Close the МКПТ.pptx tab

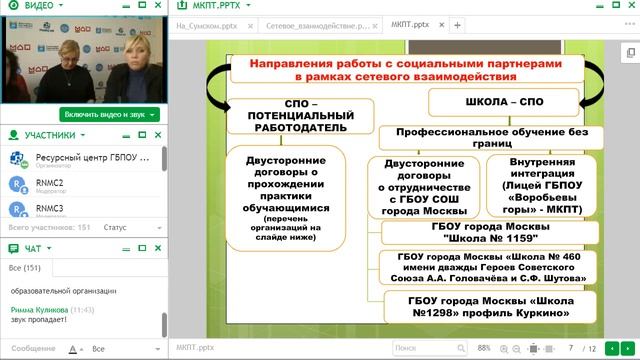pos(442,25)
